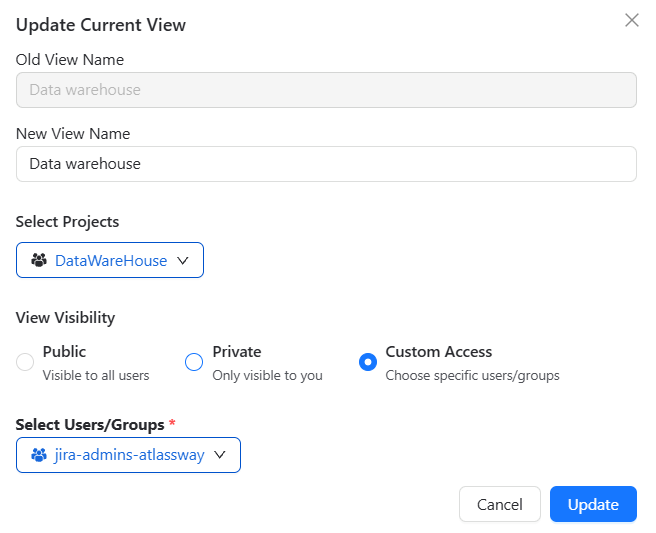Expand the chevron next to DataWareHouse
Image resolution: width=656 pixels, height=533 pixels.
point(183,261)
